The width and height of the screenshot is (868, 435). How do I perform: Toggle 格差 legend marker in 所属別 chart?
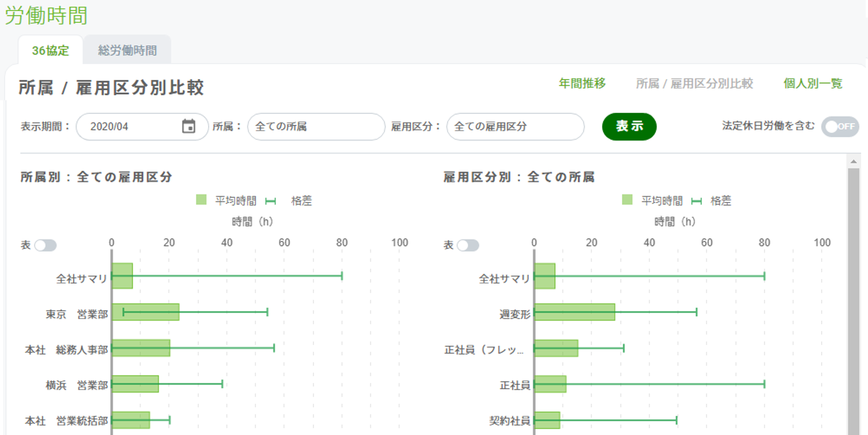pyautogui.click(x=271, y=201)
